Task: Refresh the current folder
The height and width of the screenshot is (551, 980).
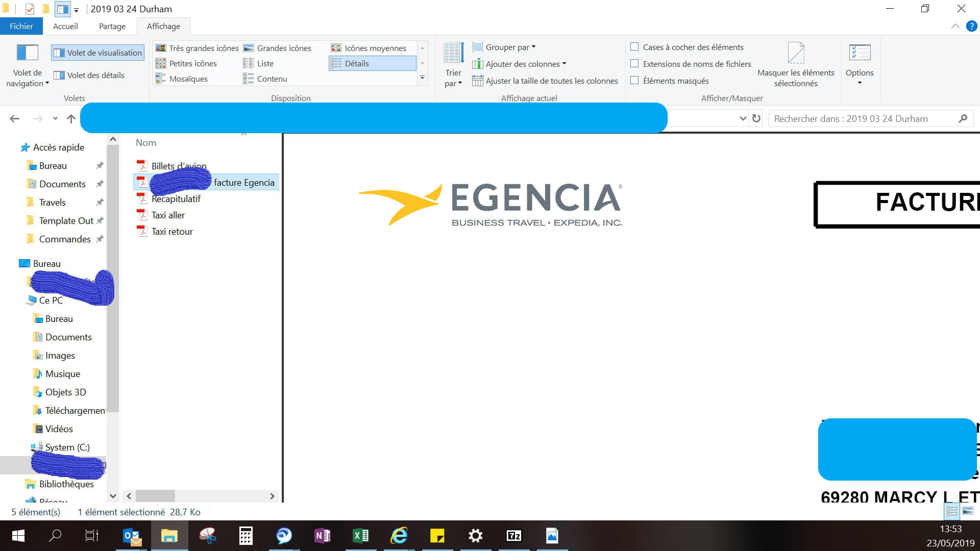Action: pos(756,118)
